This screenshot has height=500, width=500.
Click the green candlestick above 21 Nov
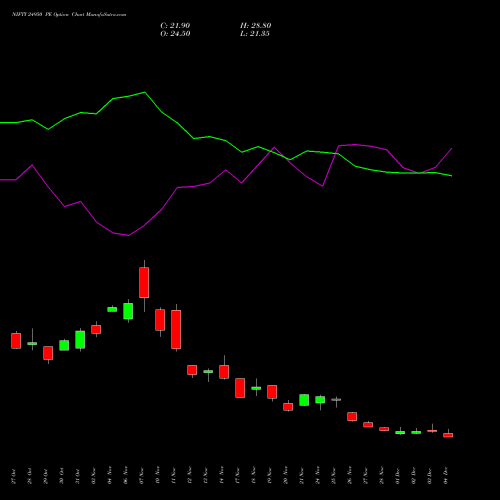tap(304, 400)
